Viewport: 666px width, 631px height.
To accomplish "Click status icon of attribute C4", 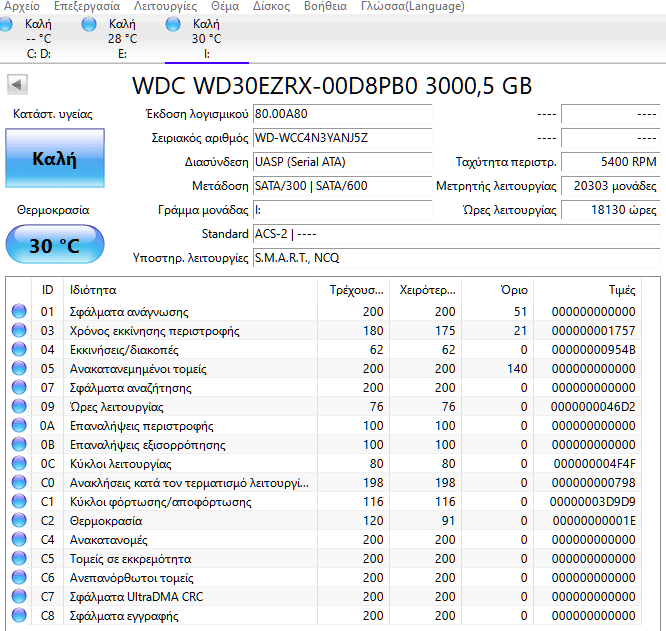I will click(19, 539).
